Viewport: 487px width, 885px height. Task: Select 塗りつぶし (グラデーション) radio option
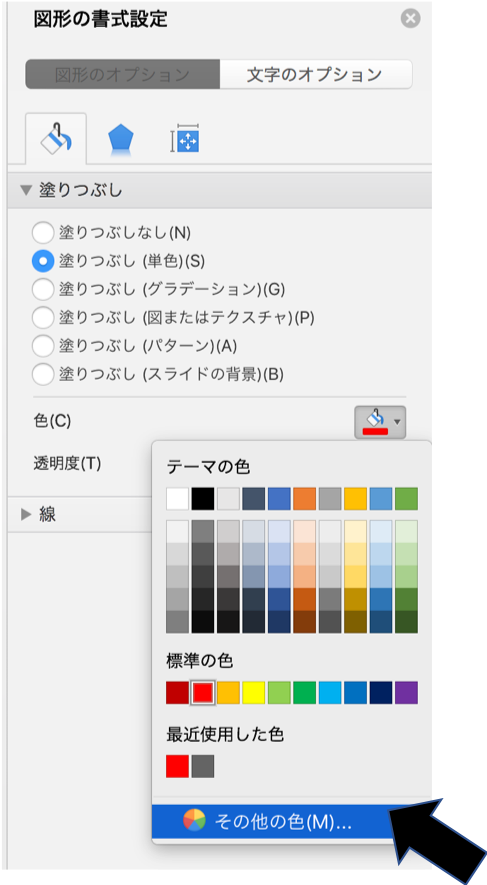click(x=43, y=289)
